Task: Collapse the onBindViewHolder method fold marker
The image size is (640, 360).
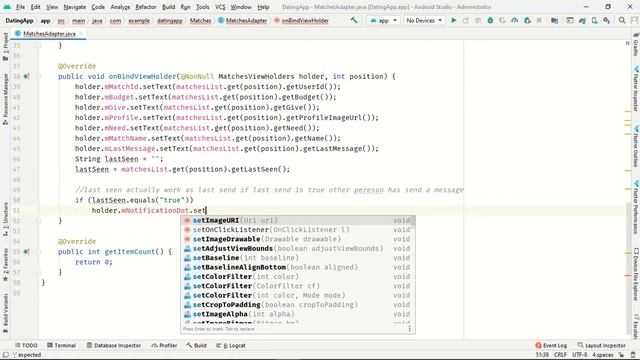Action: click(38, 76)
